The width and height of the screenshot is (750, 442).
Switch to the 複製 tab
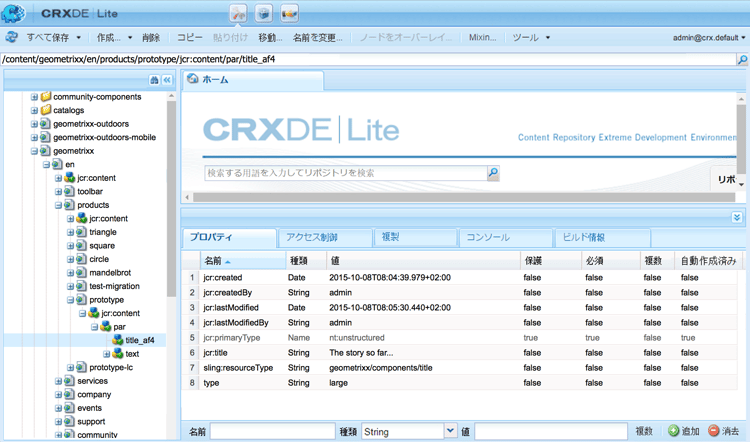pos(415,237)
